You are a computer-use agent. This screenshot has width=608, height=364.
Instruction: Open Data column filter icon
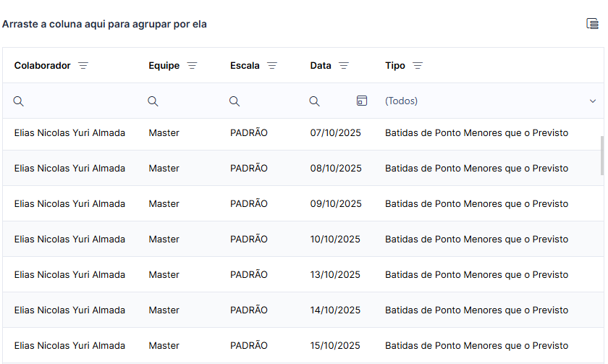(x=344, y=66)
